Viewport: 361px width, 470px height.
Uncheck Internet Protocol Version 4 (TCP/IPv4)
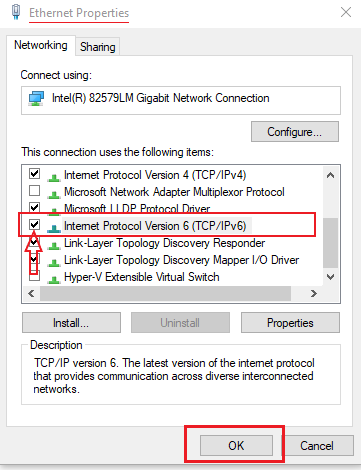click(x=35, y=174)
